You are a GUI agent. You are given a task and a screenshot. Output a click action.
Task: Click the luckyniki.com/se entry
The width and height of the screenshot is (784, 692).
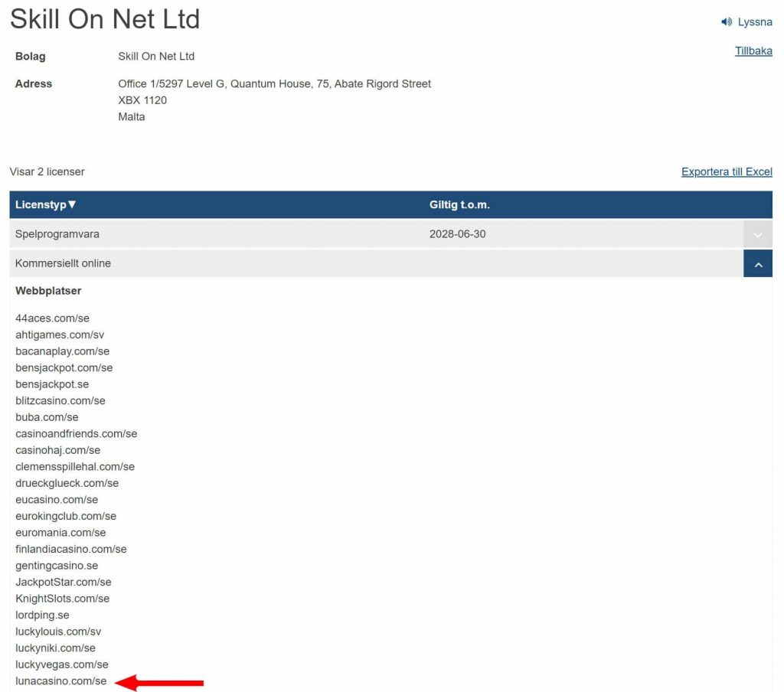coord(55,648)
